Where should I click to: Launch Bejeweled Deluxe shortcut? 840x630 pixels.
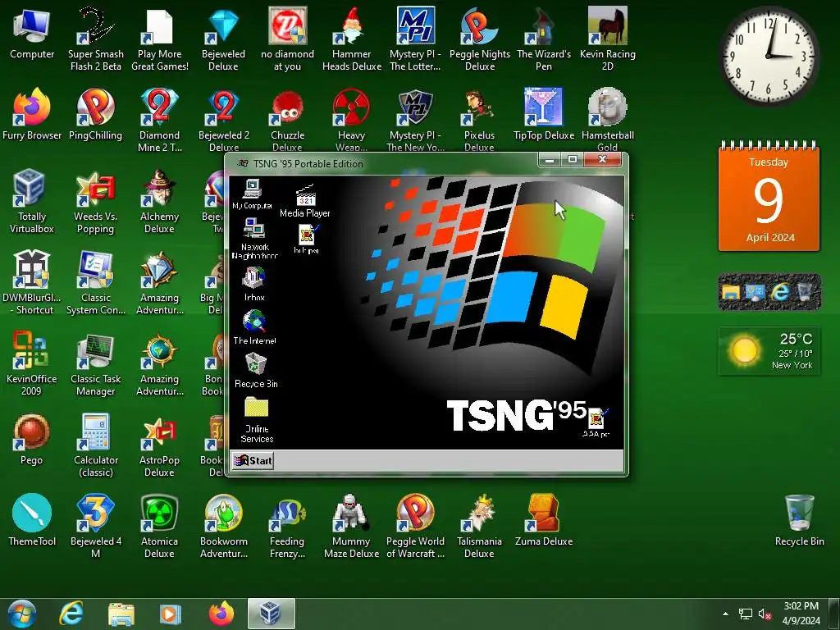(223, 39)
